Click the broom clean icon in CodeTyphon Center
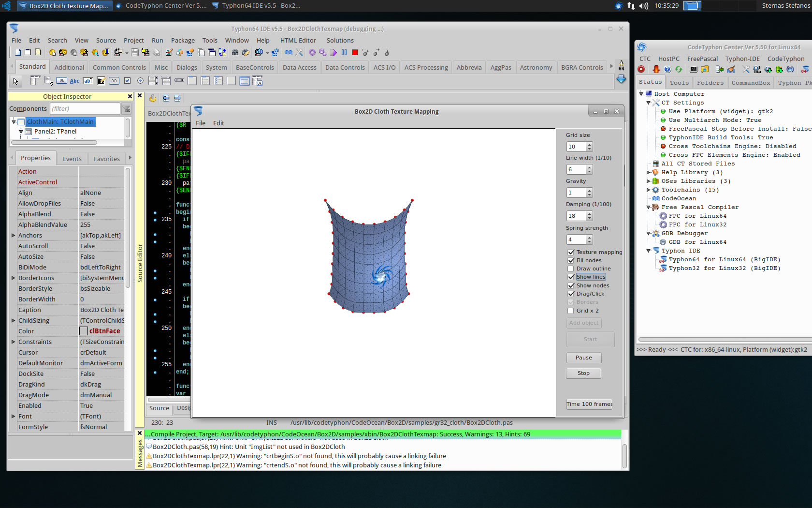Image resolution: width=812 pixels, height=508 pixels. [x=731, y=69]
